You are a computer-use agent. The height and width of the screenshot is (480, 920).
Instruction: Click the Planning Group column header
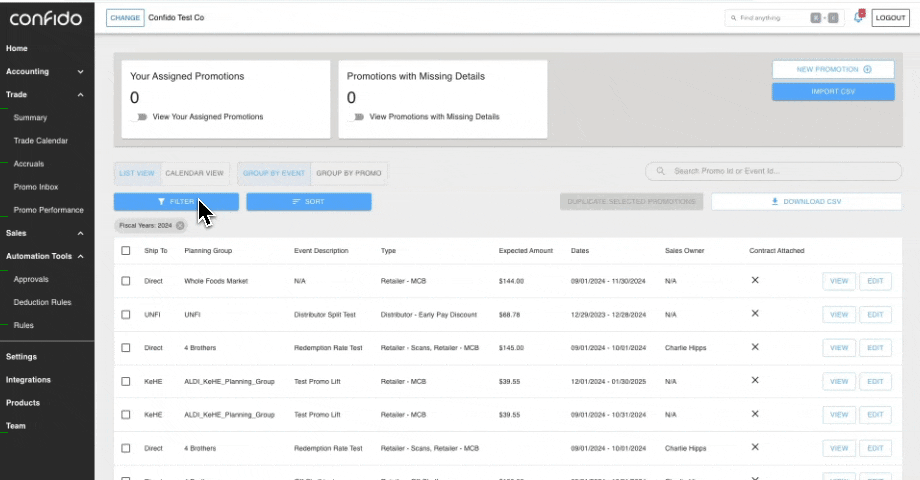pos(208,251)
